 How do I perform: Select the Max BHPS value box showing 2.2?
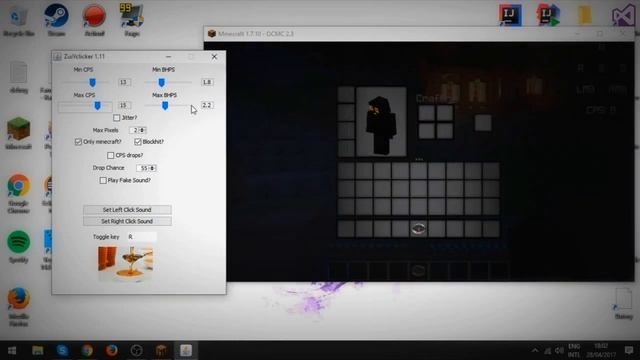[x=207, y=105]
